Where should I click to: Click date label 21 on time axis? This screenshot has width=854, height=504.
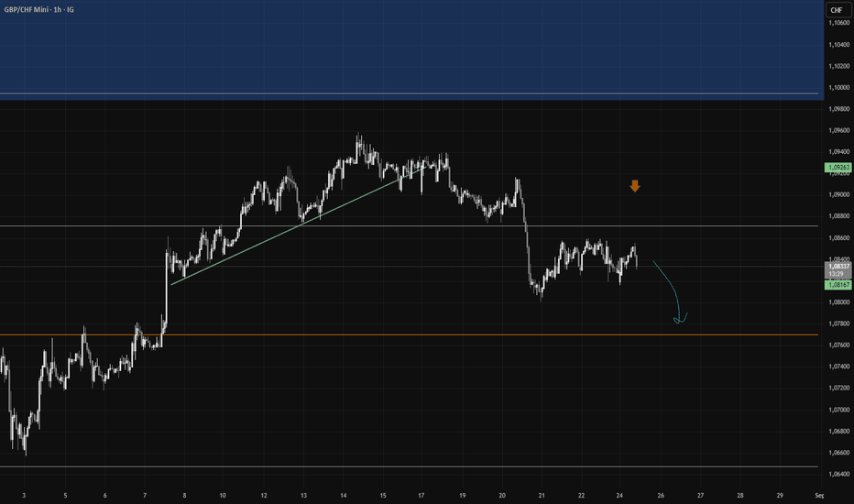(x=542, y=495)
